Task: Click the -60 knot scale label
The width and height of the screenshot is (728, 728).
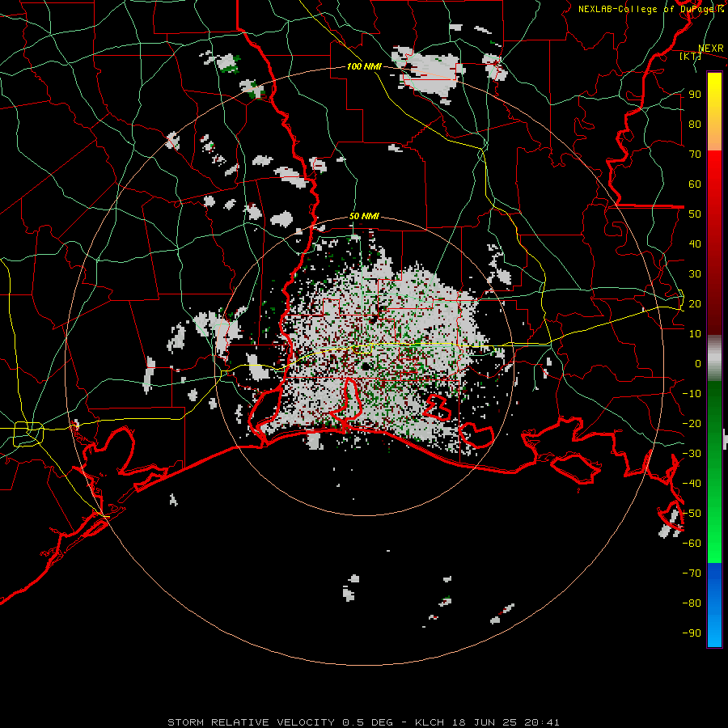Action: pos(692,544)
